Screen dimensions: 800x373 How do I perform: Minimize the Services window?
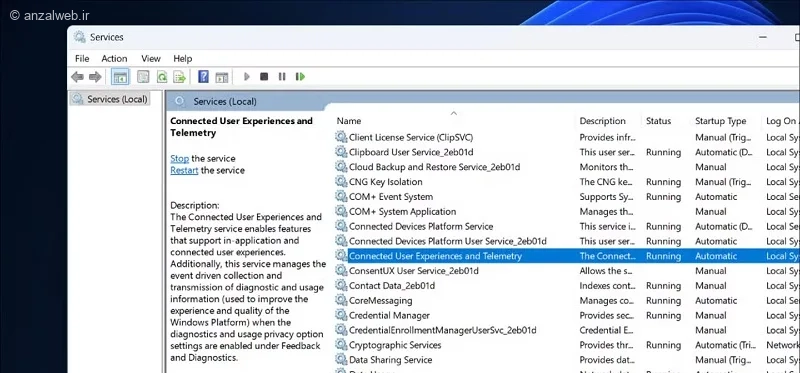[763, 37]
